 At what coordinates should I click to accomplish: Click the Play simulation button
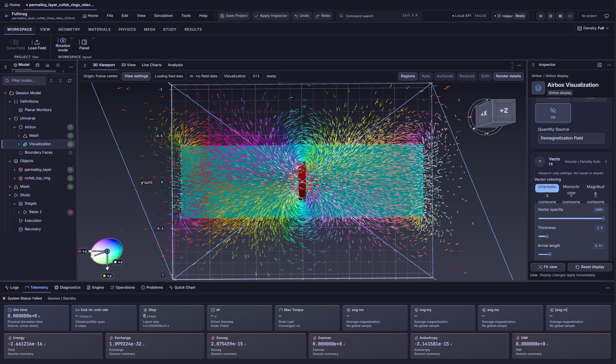point(541,16)
